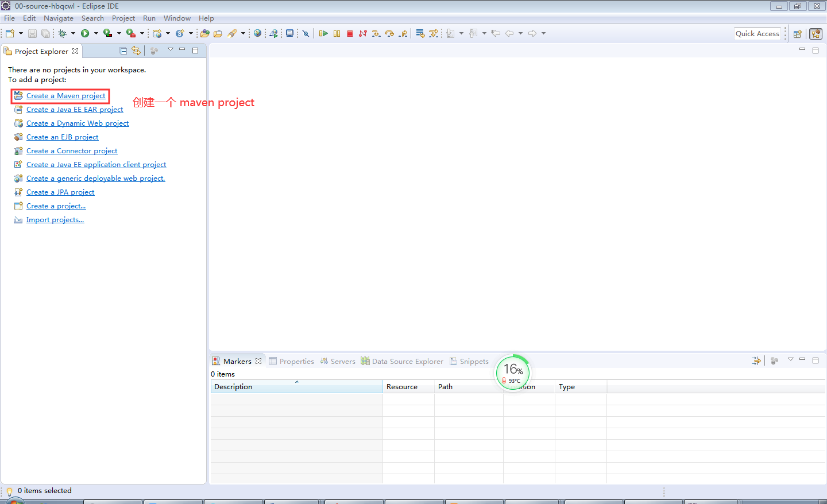Click the Step Return icon

[x=403, y=33]
